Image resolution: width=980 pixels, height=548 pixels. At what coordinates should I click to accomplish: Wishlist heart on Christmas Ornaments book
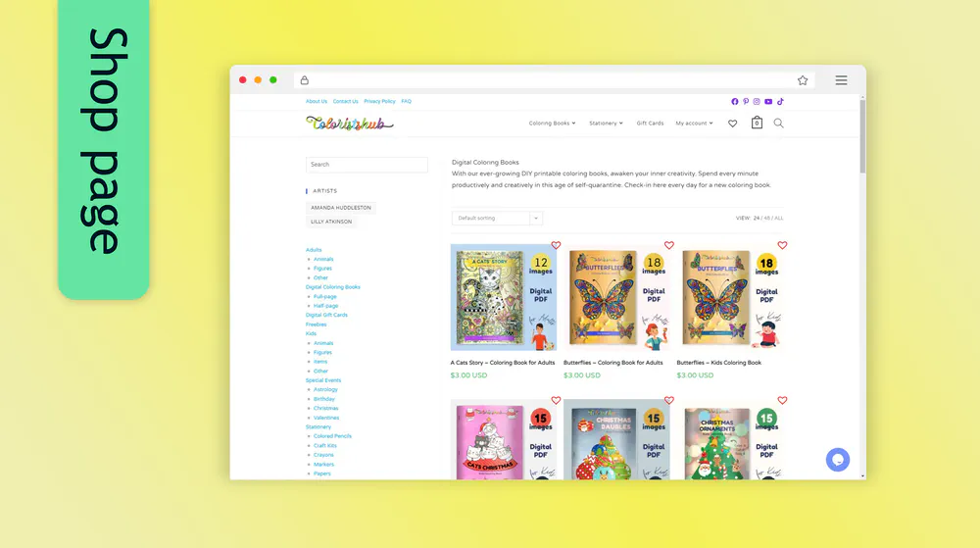point(782,400)
